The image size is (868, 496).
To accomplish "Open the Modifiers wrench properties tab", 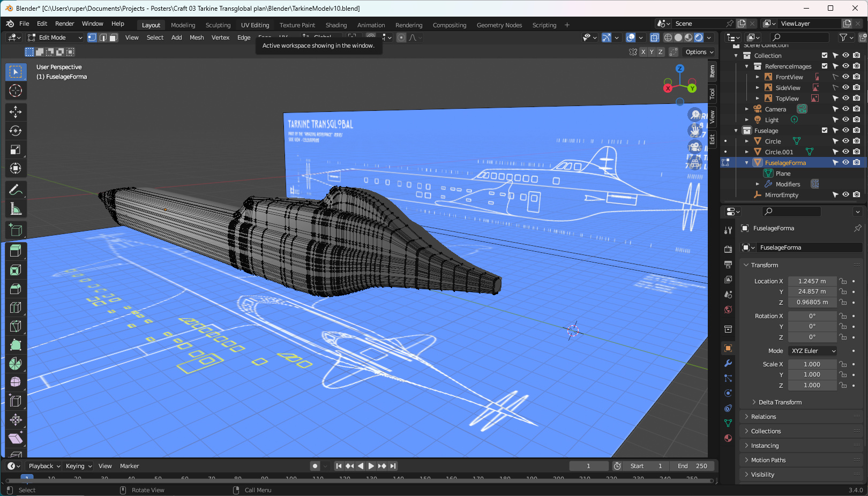I will [728, 363].
